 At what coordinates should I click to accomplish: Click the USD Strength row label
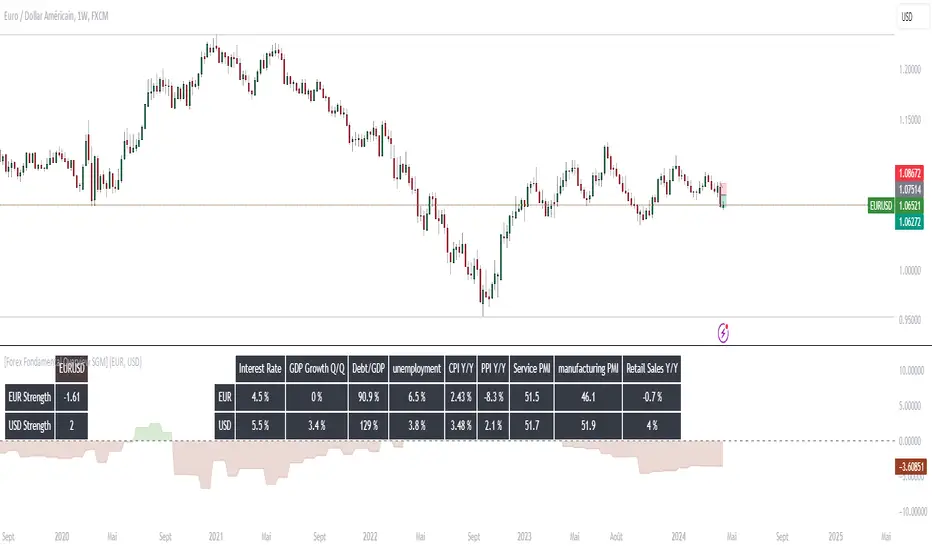[x=28, y=426]
